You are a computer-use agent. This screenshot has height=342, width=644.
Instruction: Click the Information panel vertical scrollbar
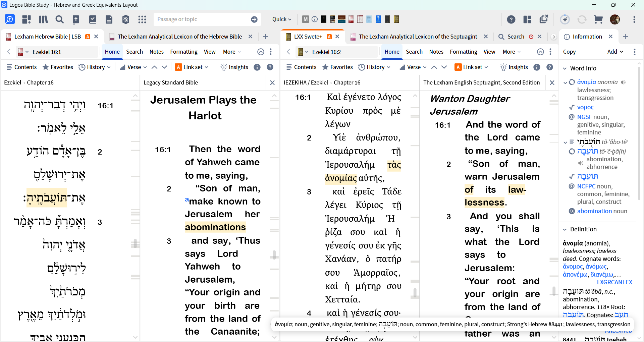(639, 134)
